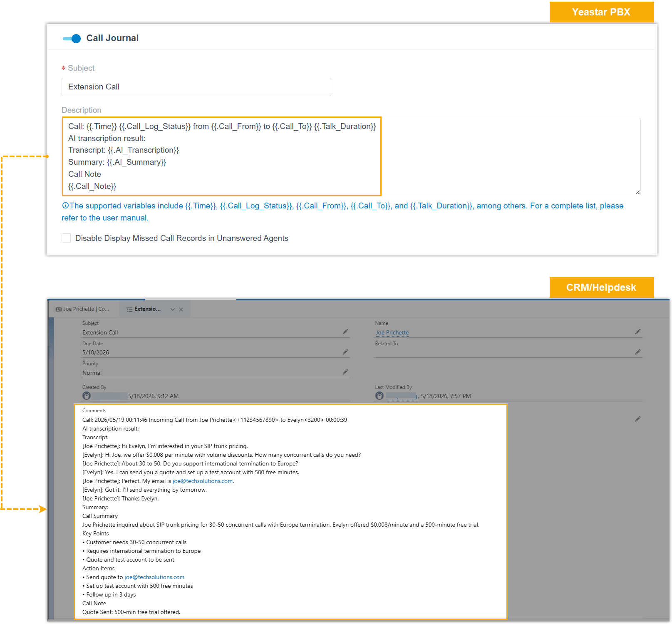
Task: Click the Yeastar PBX label
Action: pos(601,12)
